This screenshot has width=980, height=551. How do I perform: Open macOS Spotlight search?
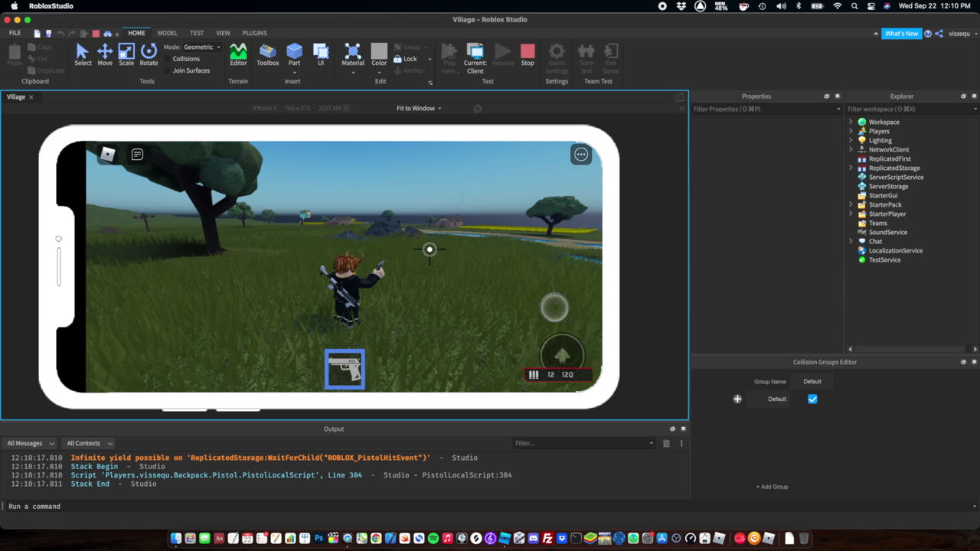(x=854, y=5)
